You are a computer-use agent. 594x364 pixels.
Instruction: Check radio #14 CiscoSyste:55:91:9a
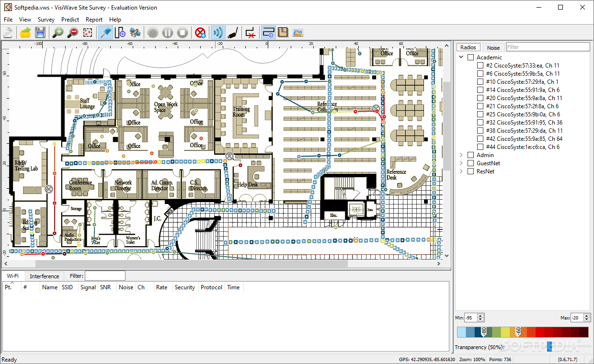tap(480, 90)
